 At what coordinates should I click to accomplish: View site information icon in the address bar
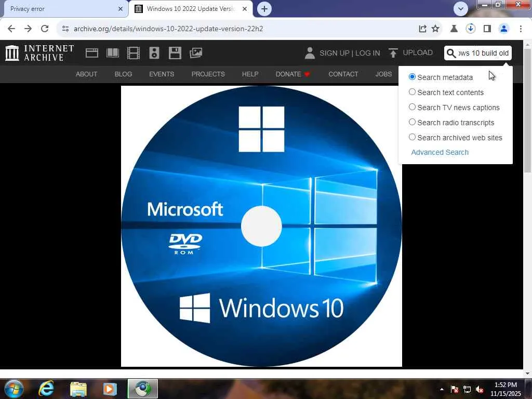click(x=65, y=29)
